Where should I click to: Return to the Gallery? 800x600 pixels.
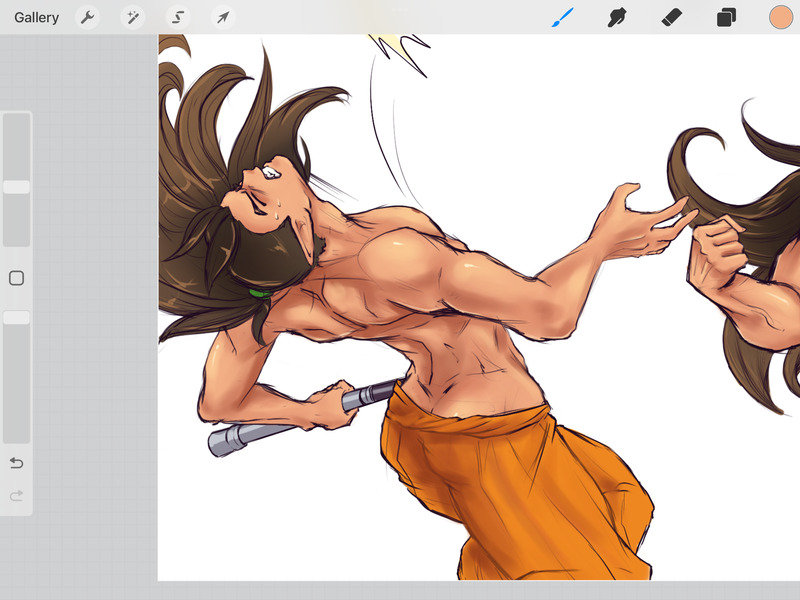(x=36, y=17)
